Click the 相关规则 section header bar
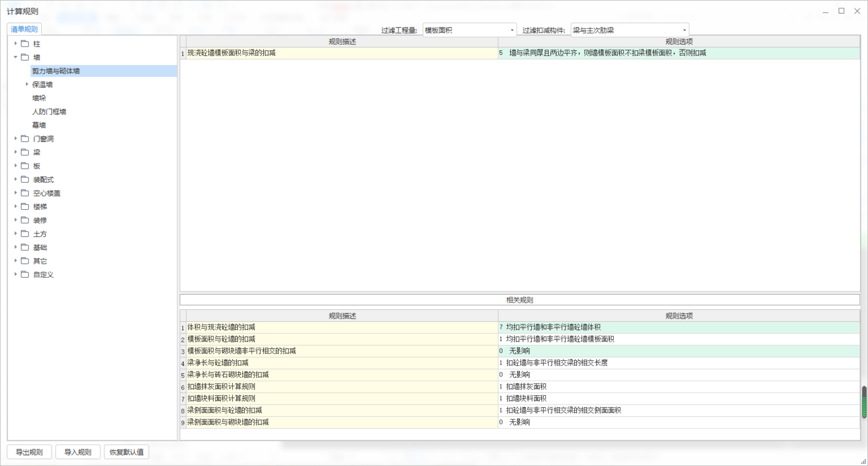The height and width of the screenshot is (466, 868). [x=519, y=300]
